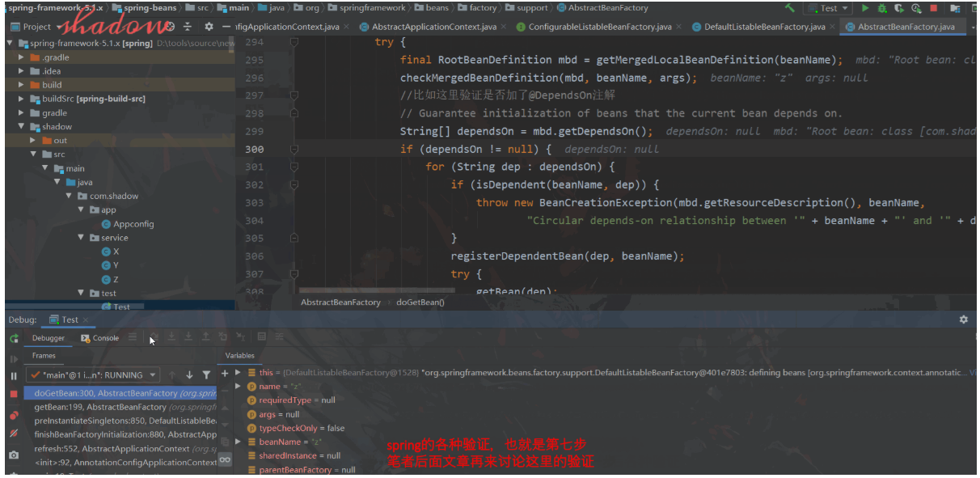The image size is (980, 478).
Task: Select preInstantiateSingletons:850 stack frame
Action: pos(120,421)
